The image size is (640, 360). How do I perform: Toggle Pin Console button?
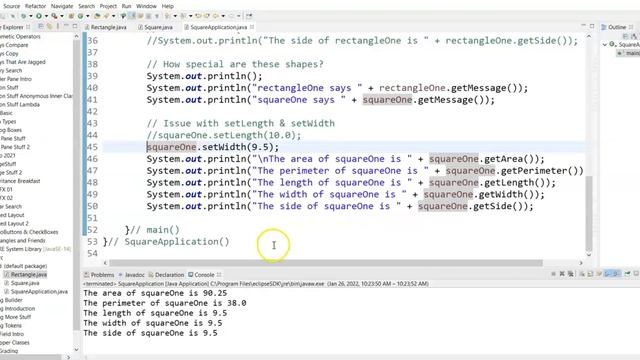627,274
